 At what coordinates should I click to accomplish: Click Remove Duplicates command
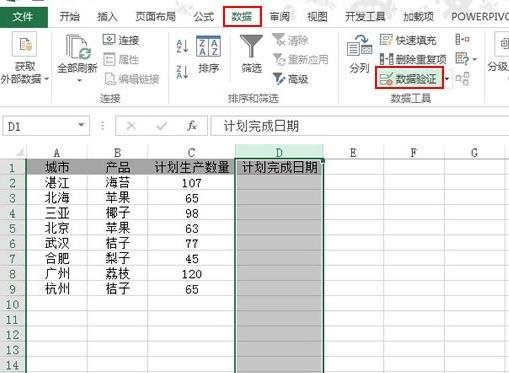[x=413, y=59]
